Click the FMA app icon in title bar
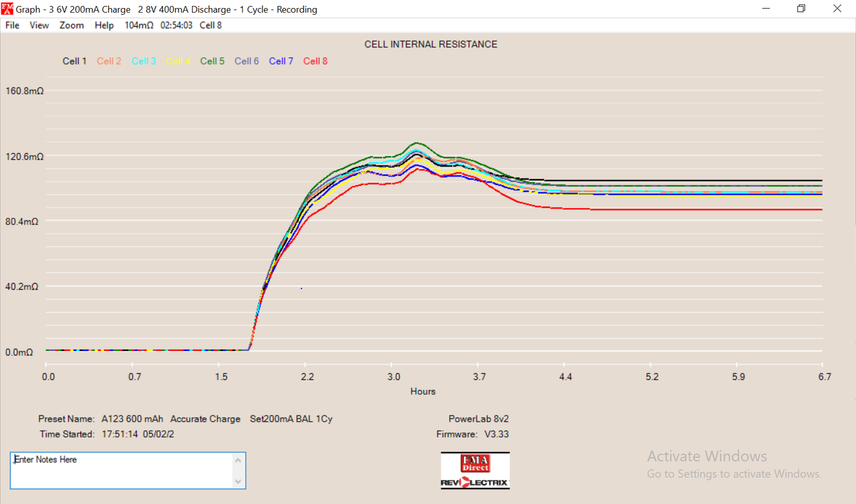This screenshot has width=856, height=504. [7, 9]
